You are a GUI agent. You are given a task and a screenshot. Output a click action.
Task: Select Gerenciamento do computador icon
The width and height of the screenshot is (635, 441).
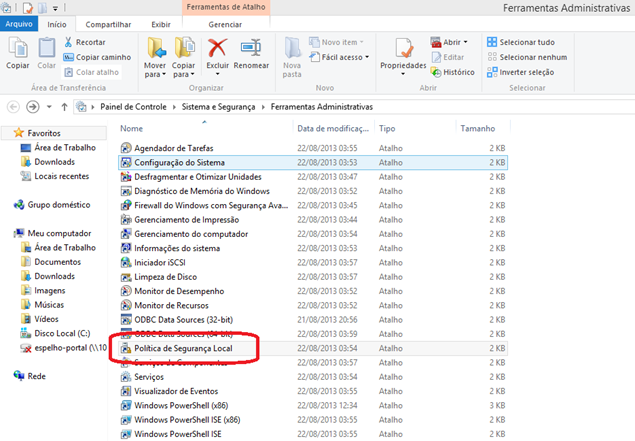pyautogui.click(x=126, y=234)
